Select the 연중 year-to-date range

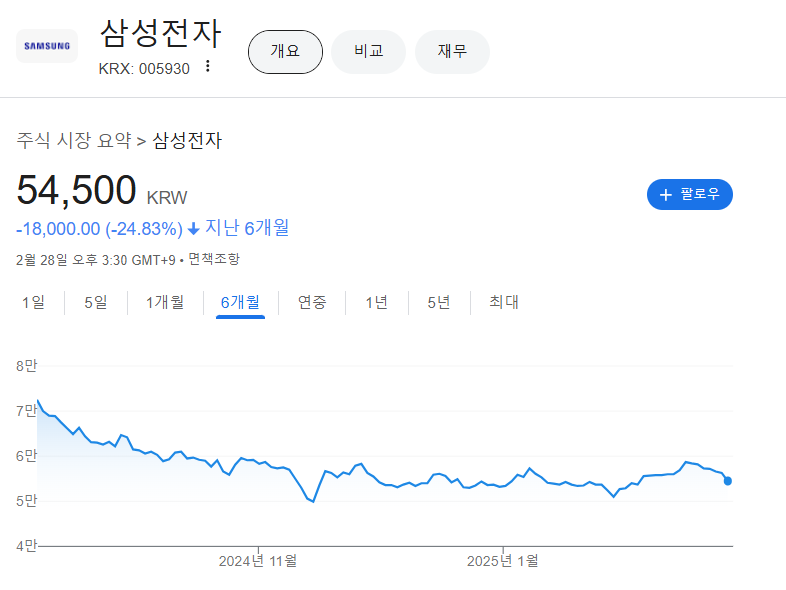pos(312,302)
